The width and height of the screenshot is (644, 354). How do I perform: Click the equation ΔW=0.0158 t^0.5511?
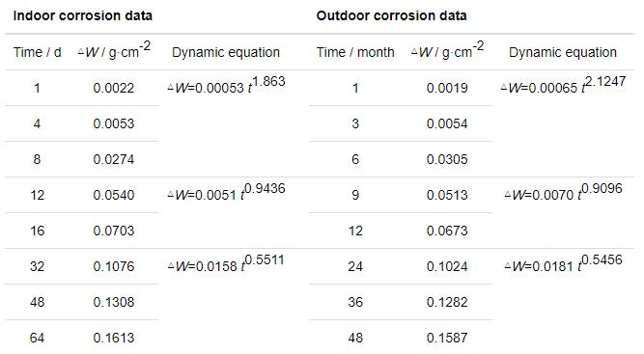click(x=226, y=263)
